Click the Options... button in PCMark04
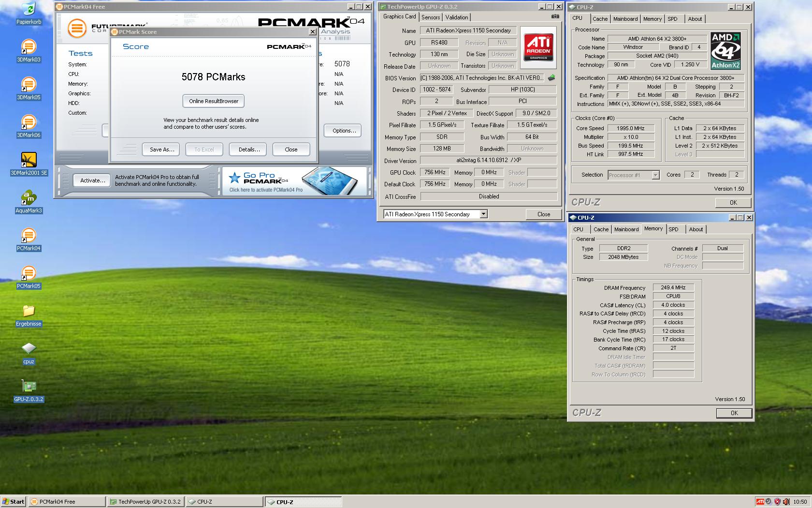Viewport: 812px width, 508px height. (344, 131)
